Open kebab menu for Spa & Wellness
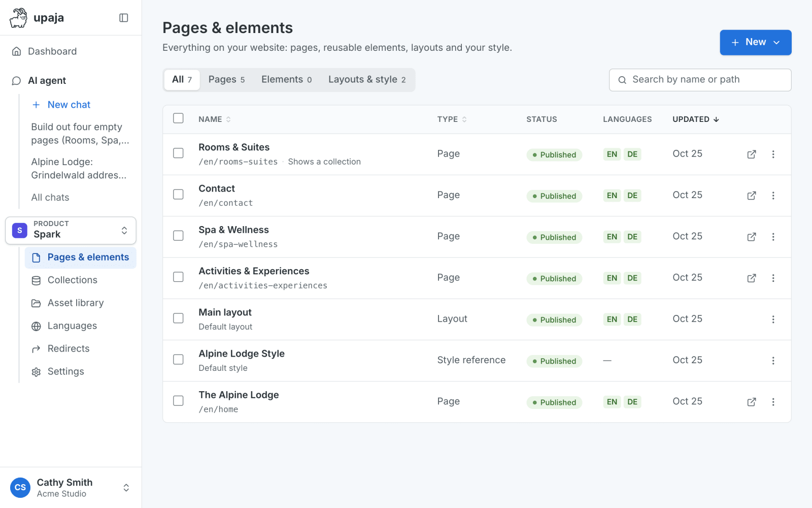 point(773,237)
